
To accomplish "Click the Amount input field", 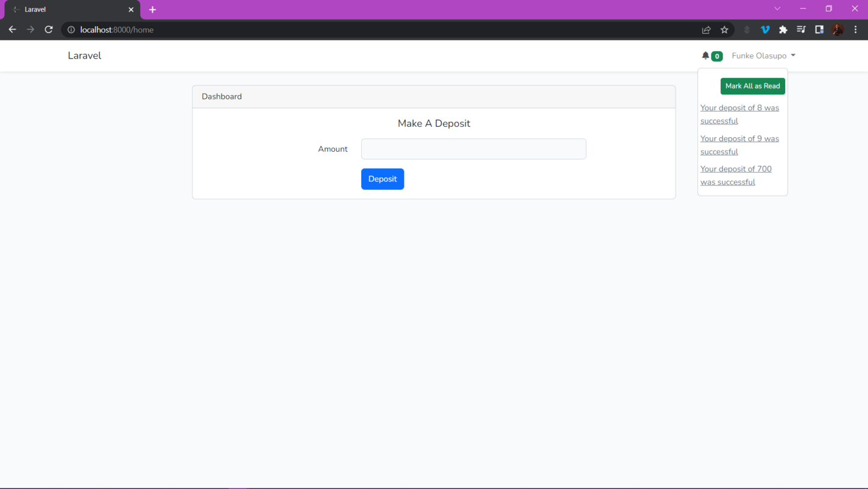I will [473, 149].
